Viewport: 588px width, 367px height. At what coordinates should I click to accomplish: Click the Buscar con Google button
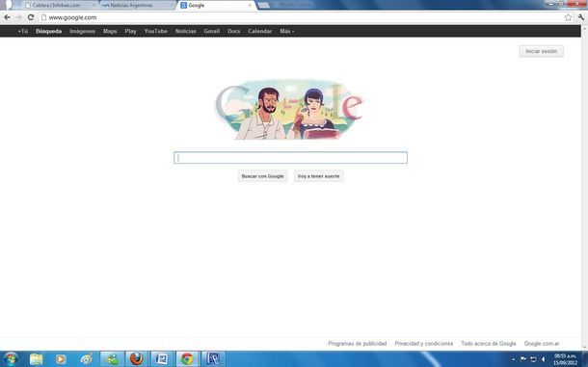262,176
